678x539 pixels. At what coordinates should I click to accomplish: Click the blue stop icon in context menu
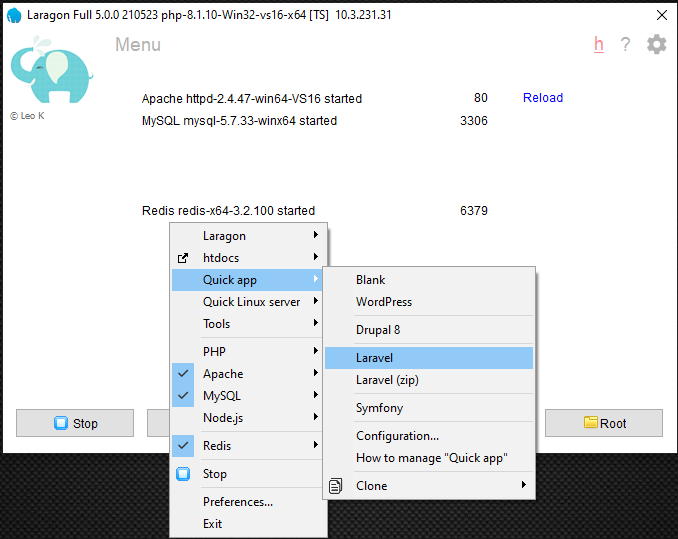pos(183,474)
